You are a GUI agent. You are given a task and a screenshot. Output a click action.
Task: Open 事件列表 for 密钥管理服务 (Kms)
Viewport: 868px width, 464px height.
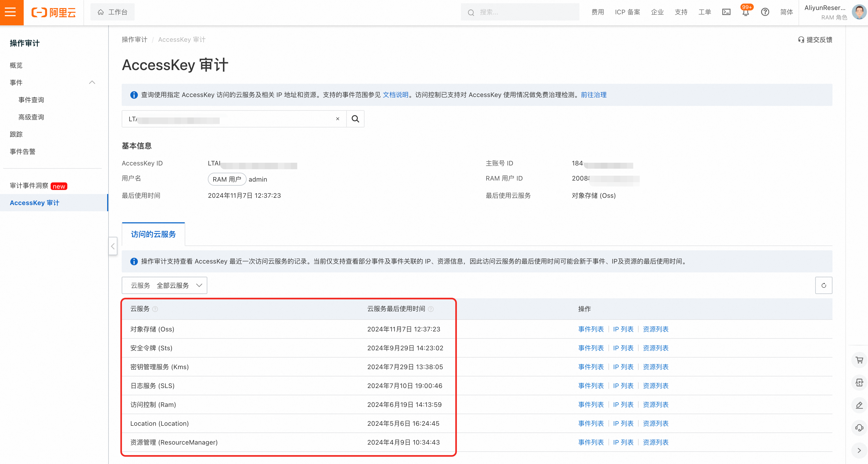tap(591, 367)
